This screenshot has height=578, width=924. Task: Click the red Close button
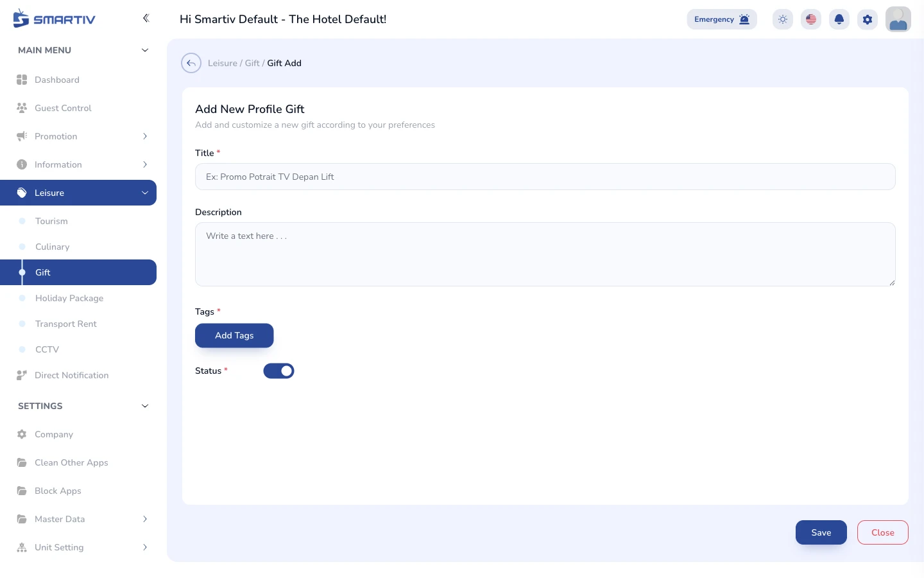883,532
